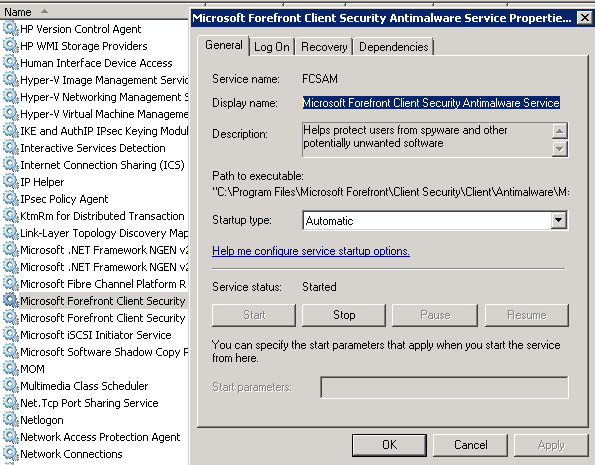Click the executable path text starting C:\Program Files
Viewport: 595px width, 465px height.
(x=390, y=192)
